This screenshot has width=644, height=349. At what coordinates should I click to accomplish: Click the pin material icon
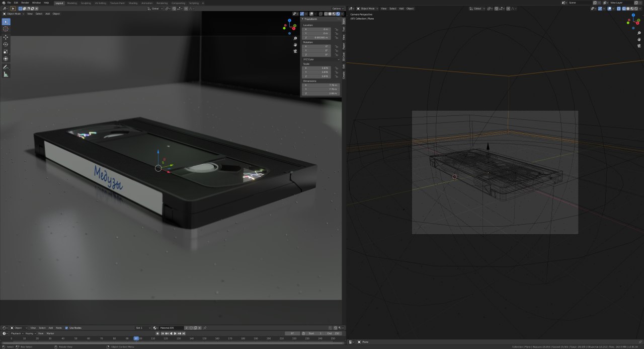click(205, 328)
